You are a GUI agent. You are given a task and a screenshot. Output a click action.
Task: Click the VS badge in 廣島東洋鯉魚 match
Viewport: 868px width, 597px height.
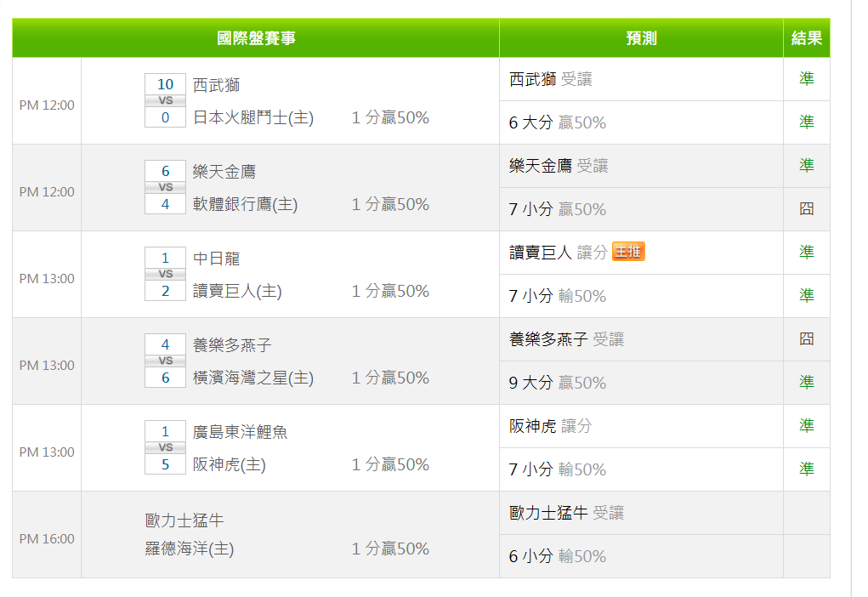tap(165, 447)
